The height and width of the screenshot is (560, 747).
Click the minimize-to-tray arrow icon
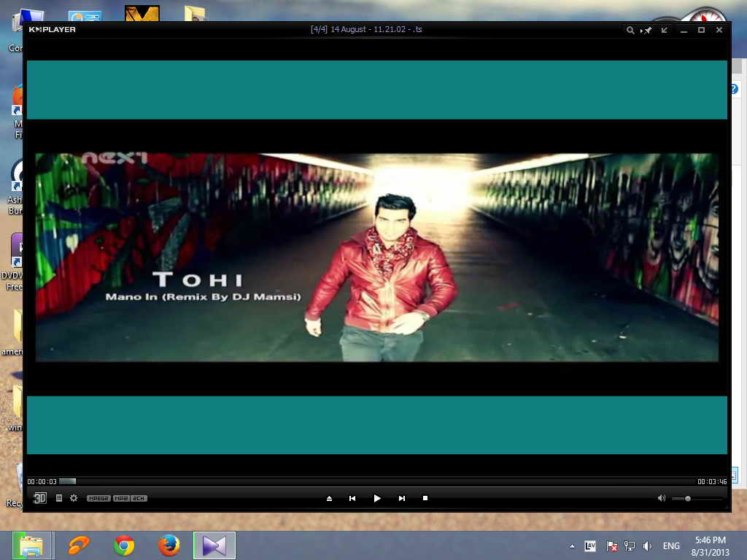pos(665,30)
